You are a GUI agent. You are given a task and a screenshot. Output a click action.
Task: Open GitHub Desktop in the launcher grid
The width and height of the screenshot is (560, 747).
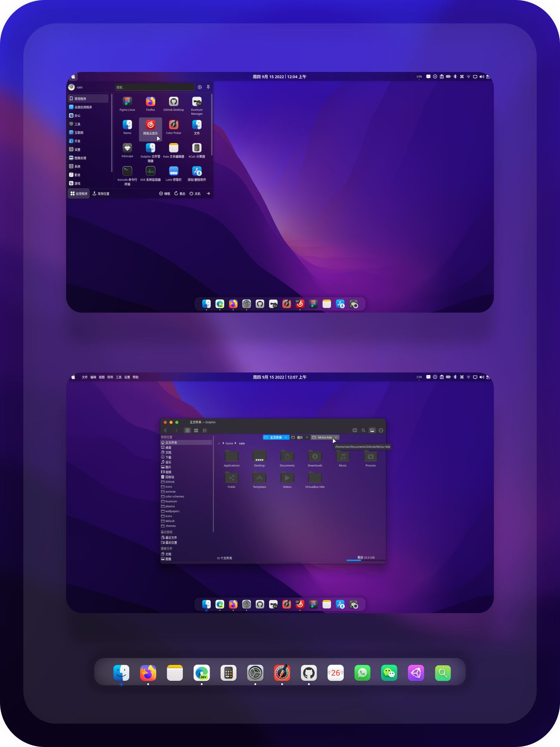(x=173, y=104)
